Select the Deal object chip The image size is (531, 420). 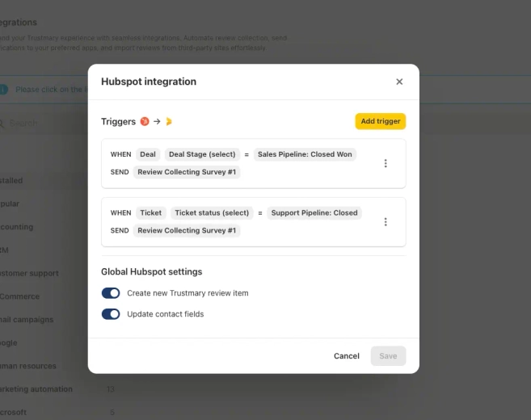pos(148,154)
